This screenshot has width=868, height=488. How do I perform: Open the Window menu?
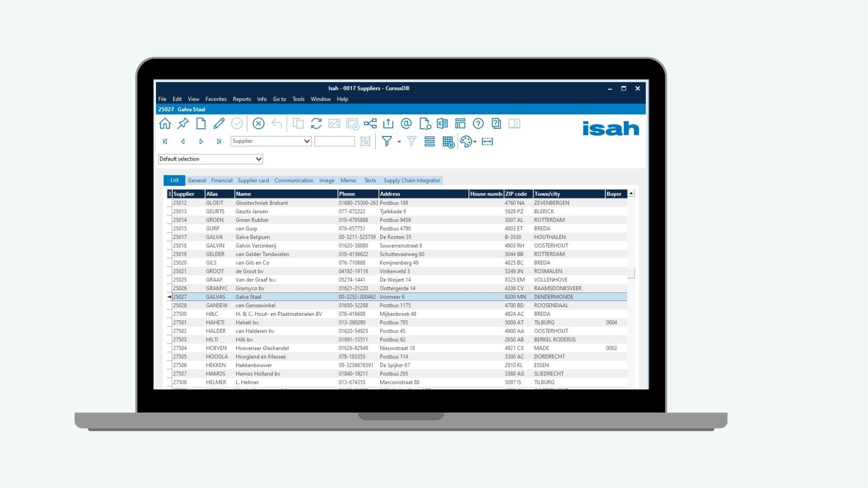321,99
